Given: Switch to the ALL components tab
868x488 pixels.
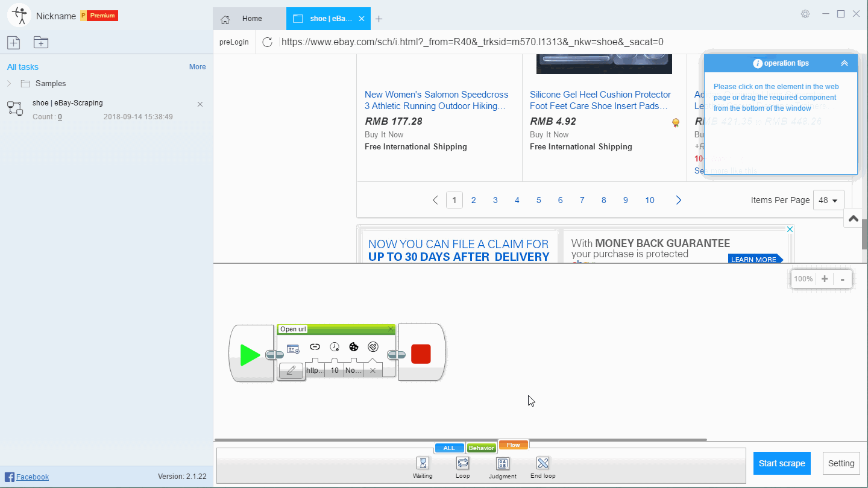Looking at the screenshot, I should [449, 448].
